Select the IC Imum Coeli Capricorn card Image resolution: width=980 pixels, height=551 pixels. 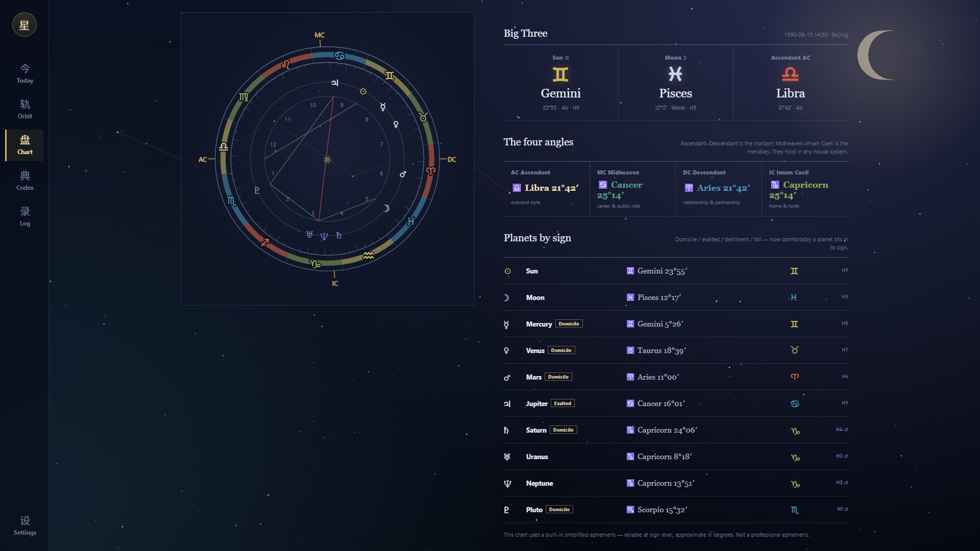805,189
